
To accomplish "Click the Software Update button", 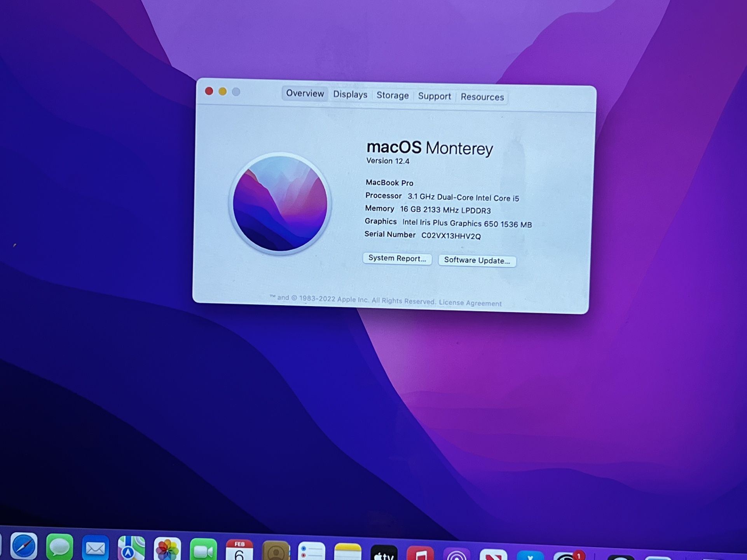I will coord(477,261).
